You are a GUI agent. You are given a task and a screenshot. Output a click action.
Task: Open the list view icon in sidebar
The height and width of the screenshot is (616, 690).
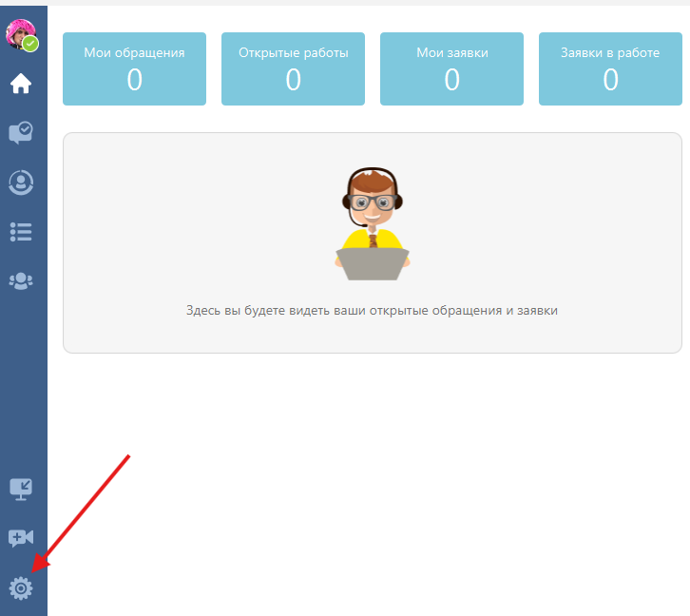coord(21,231)
